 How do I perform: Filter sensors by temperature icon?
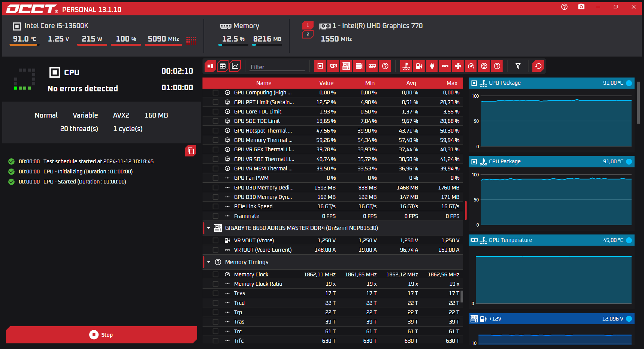pyautogui.click(x=406, y=66)
